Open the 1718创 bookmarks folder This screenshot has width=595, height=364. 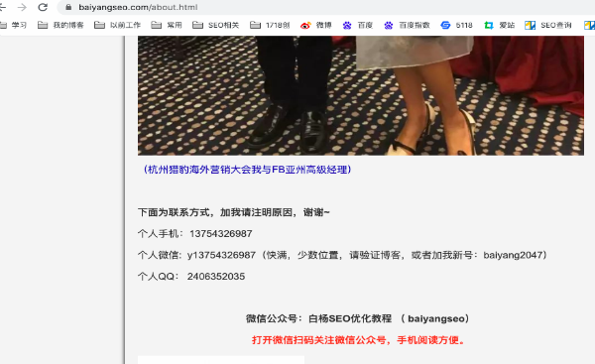click(x=270, y=25)
